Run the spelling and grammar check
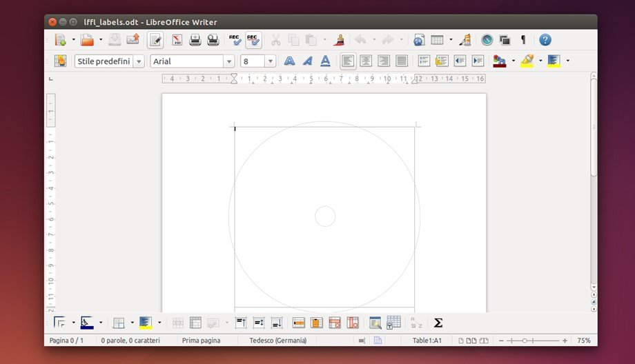Viewport: 635px width, 364px height. tap(235, 40)
